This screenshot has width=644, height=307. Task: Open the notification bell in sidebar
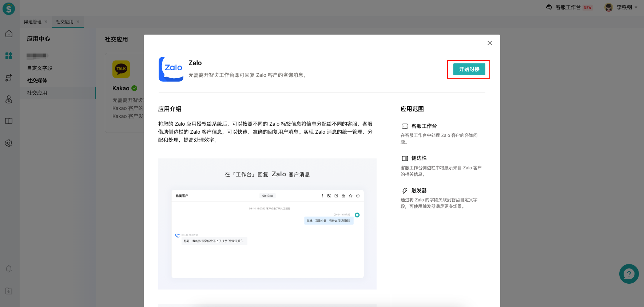tap(9, 269)
